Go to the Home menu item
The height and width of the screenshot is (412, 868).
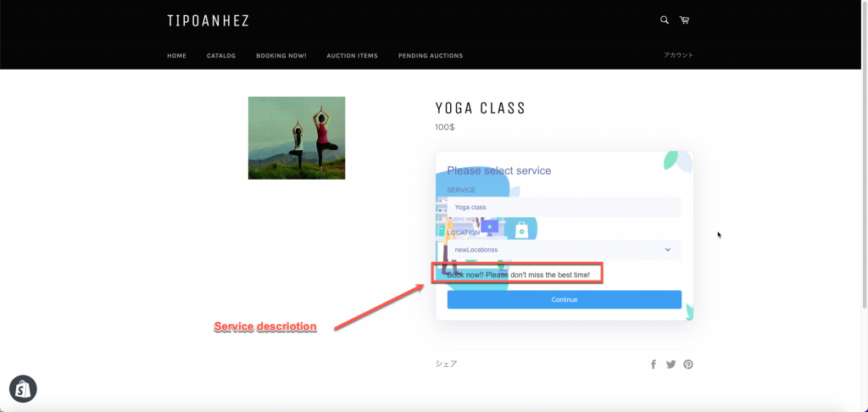click(176, 56)
